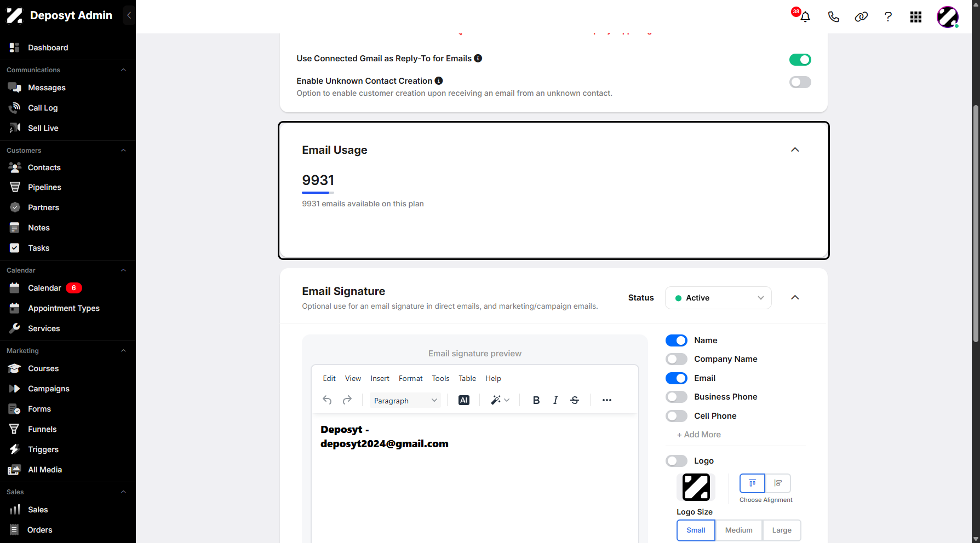
Task: Select Medium logo size
Action: (738, 530)
